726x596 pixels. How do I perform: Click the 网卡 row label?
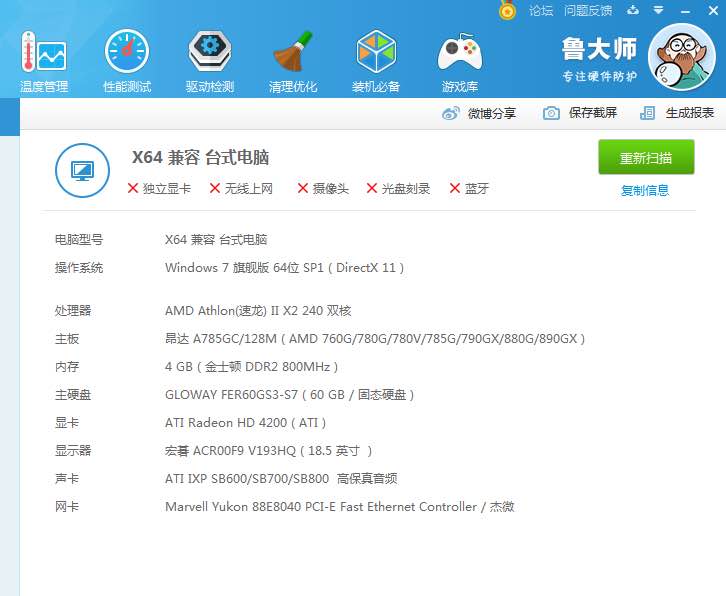pos(67,506)
